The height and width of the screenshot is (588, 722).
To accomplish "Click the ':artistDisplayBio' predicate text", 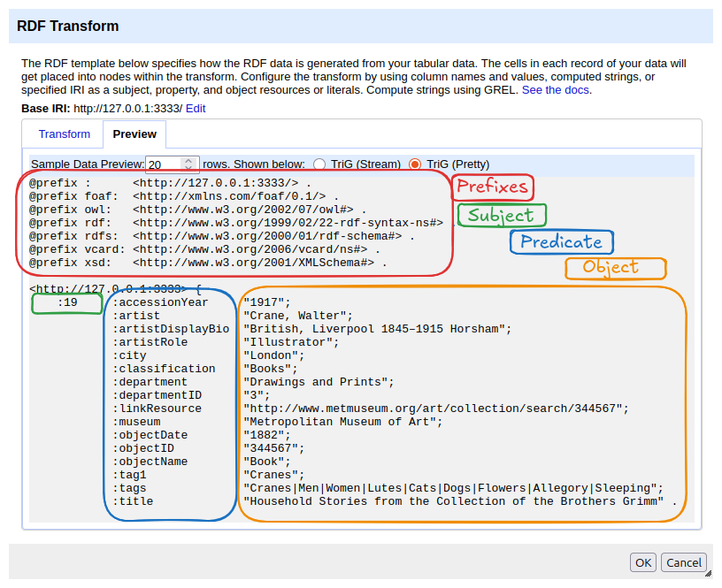I will pyautogui.click(x=171, y=329).
